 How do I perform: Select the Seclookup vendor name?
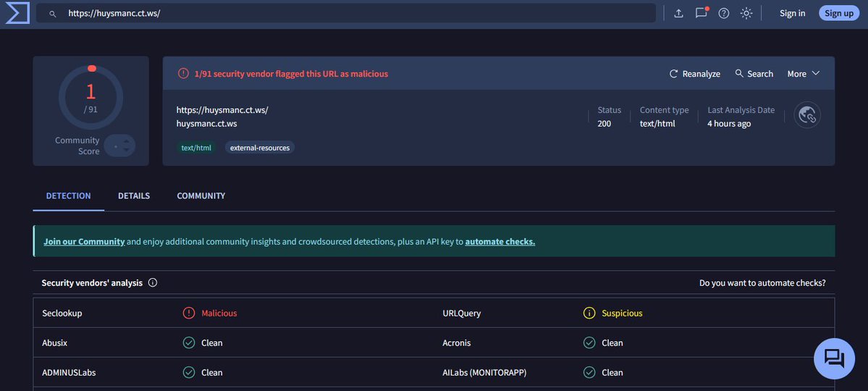[x=62, y=314]
